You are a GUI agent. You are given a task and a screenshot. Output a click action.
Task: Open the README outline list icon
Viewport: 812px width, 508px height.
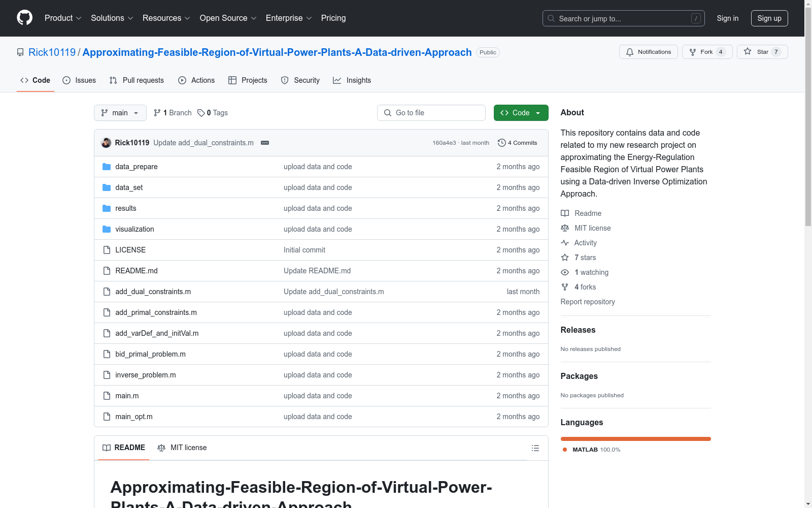535,448
